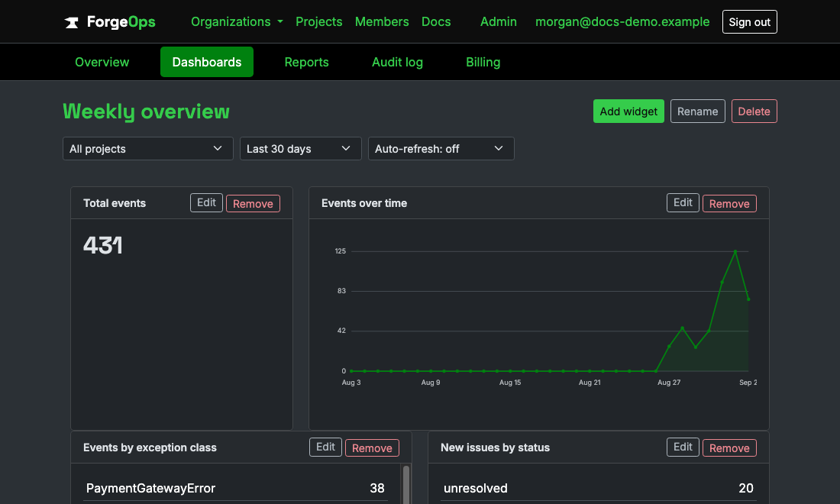Click the 431 total events value
This screenshot has height=504, width=840.
click(103, 246)
